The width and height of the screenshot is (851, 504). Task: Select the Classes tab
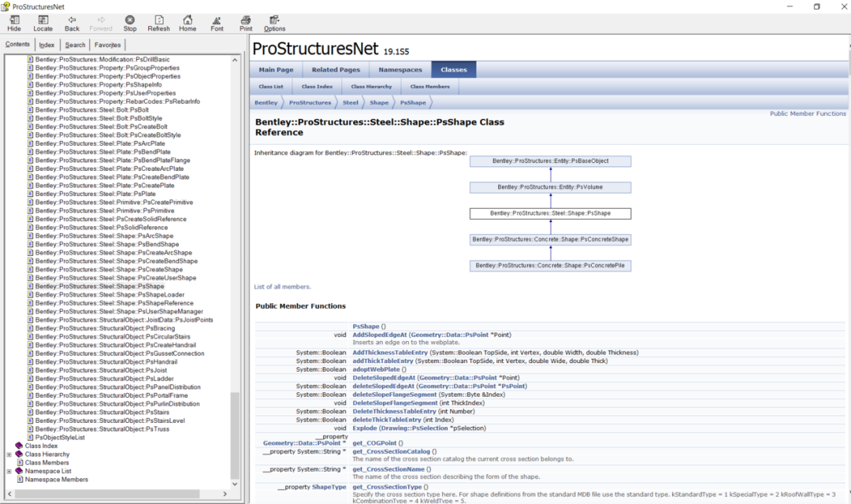454,69
